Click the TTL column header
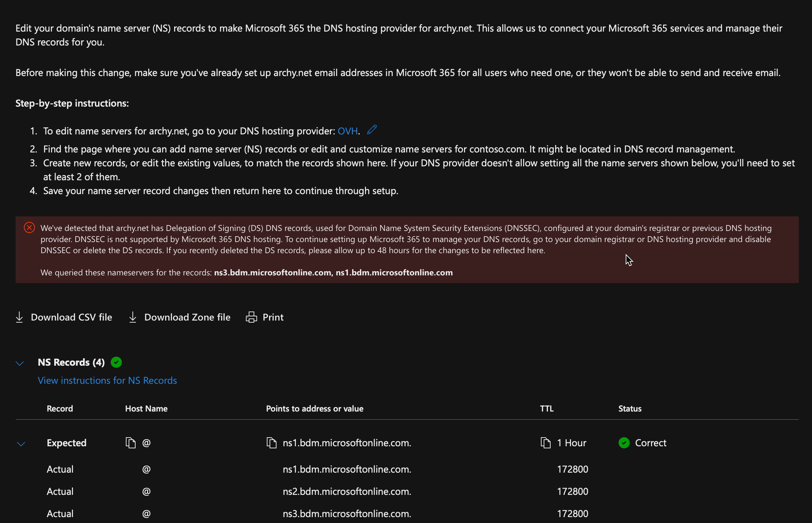The height and width of the screenshot is (523, 812). coord(547,408)
